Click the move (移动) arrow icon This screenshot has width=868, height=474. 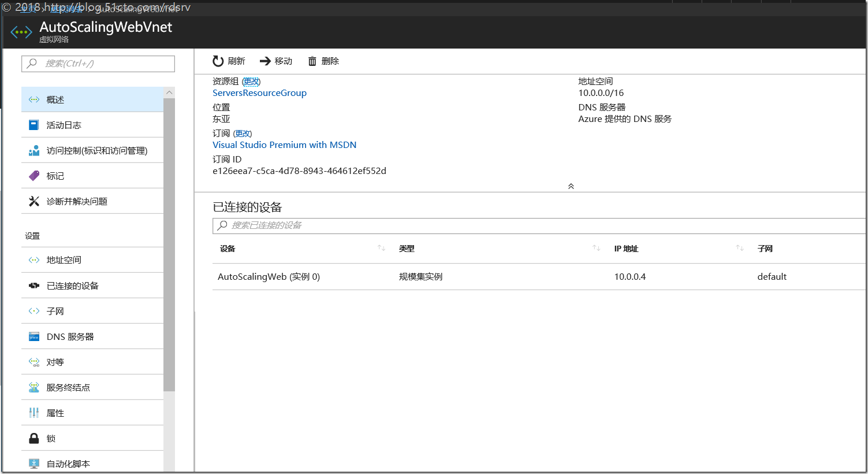coord(265,61)
